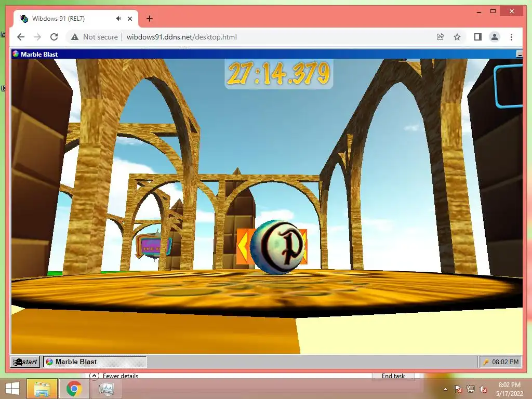Click the 08:02 PM tray clock
This screenshot has height=399, width=532.
(x=505, y=362)
